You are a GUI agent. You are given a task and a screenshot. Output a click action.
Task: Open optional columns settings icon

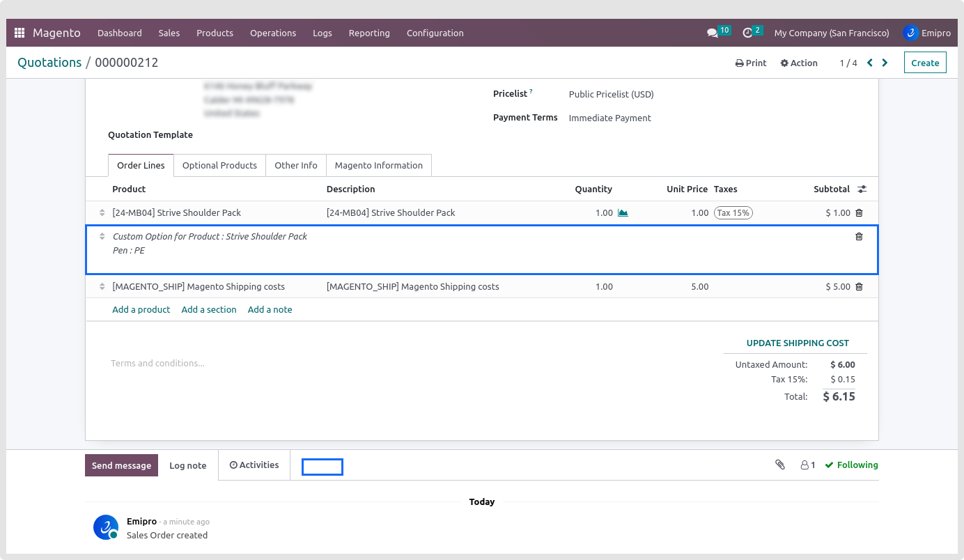point(862,189)
